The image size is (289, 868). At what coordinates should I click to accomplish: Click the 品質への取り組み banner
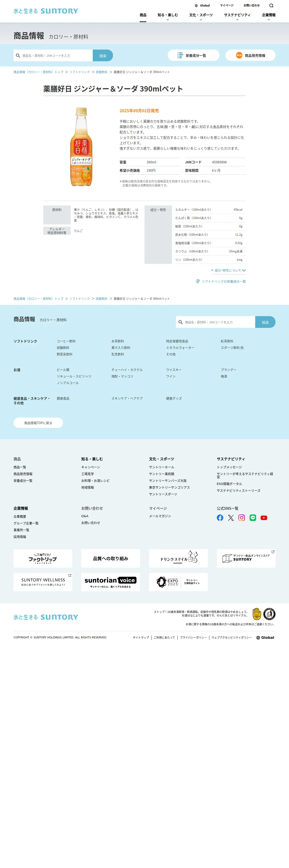tap(110, 558)
